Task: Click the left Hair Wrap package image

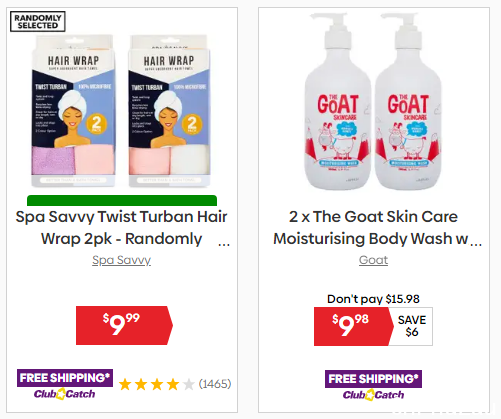Action: tap(74, 111)
